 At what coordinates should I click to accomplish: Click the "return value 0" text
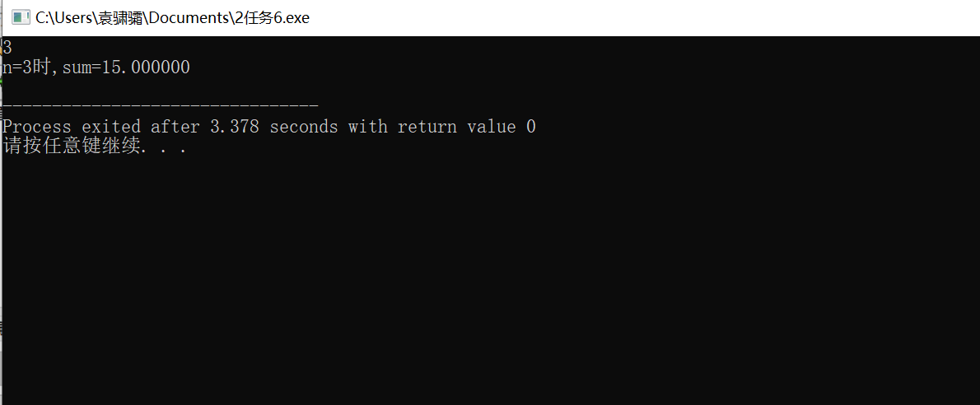coord(467,127)
